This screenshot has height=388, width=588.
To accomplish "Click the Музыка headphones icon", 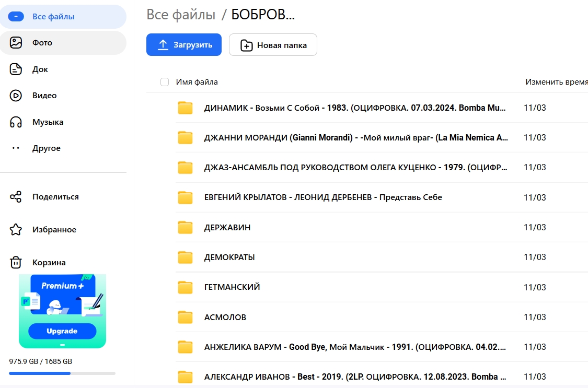I will pyautogui.click(x=16, y=122).
